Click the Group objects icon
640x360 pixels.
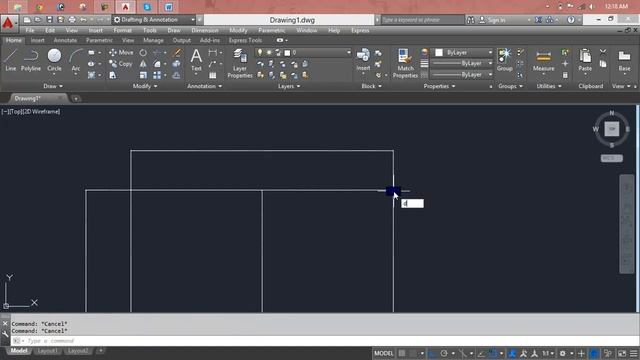point(504,60)
